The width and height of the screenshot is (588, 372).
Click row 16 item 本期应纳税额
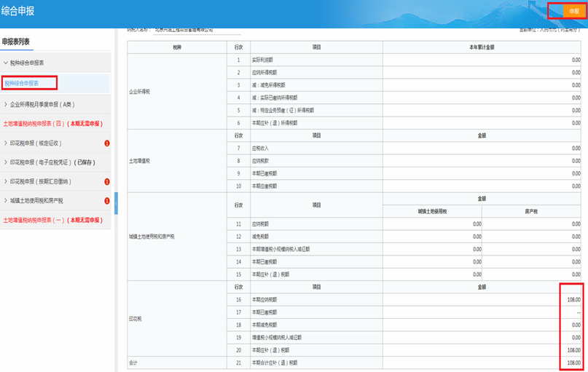pyautogui.click(x=264, y=300)
